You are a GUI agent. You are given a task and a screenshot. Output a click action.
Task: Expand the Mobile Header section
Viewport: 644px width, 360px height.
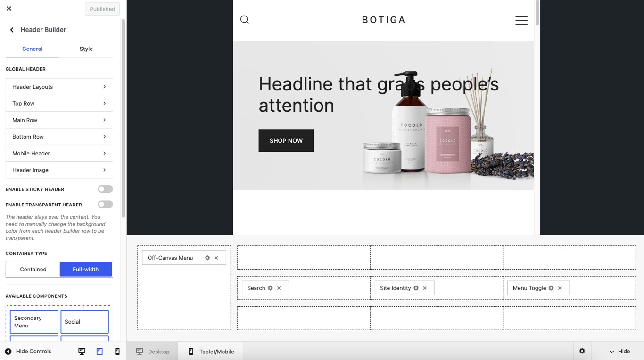pyautogui.click(x=59, y=153)
